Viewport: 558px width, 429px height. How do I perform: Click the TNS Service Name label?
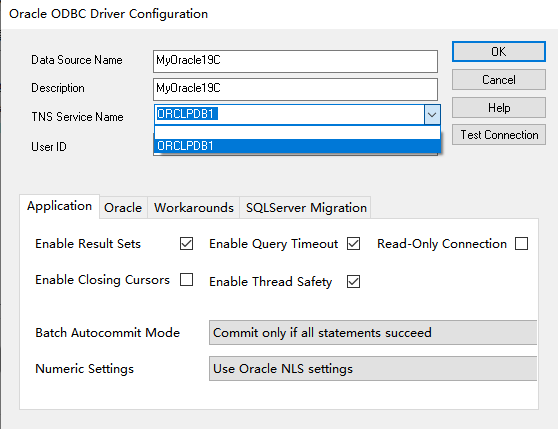[77, 117]
